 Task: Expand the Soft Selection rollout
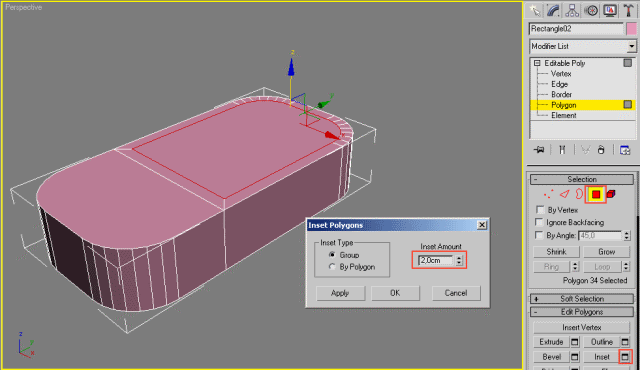point(582,299)
